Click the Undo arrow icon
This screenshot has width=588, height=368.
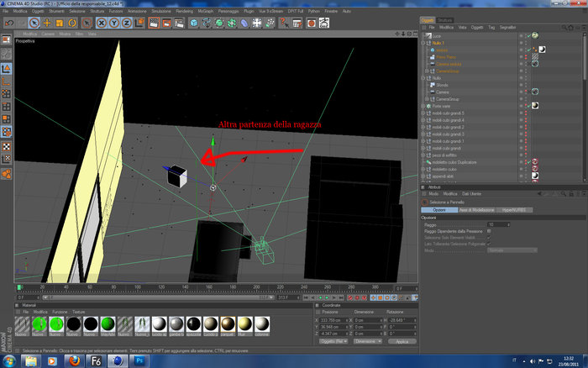9,24
